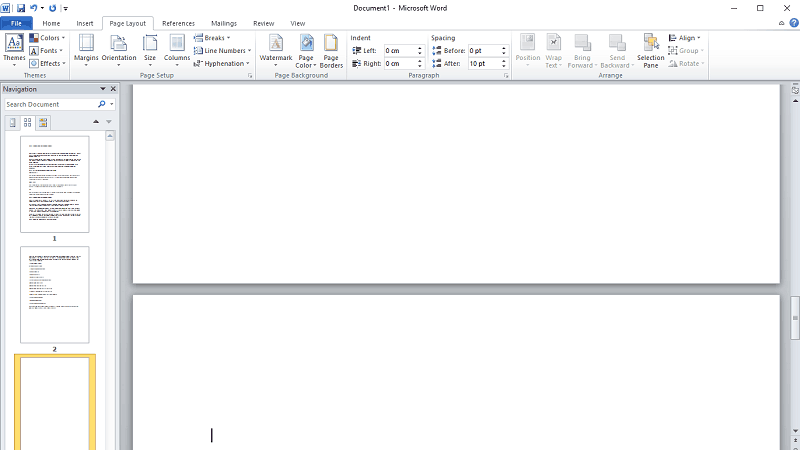Insert page Breaks dropdown
Screen dimensions: 800x450
[212, 38]
